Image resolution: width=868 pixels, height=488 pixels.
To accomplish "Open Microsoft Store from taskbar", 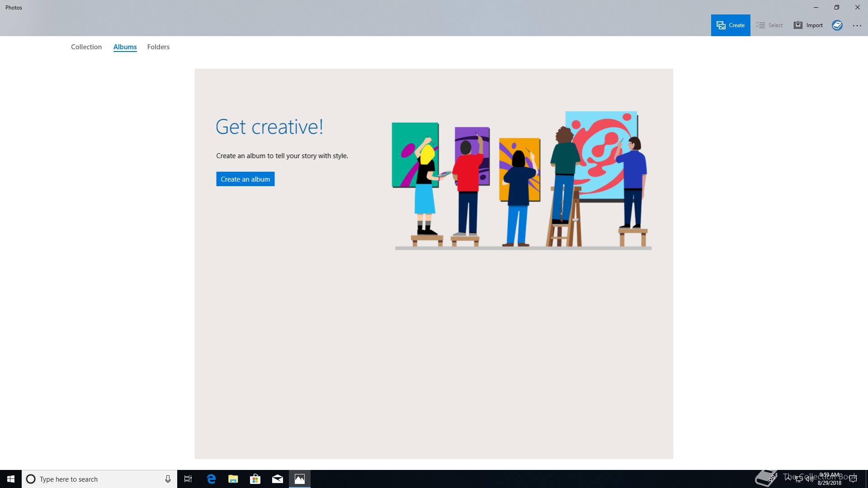I will pos(255,479).
